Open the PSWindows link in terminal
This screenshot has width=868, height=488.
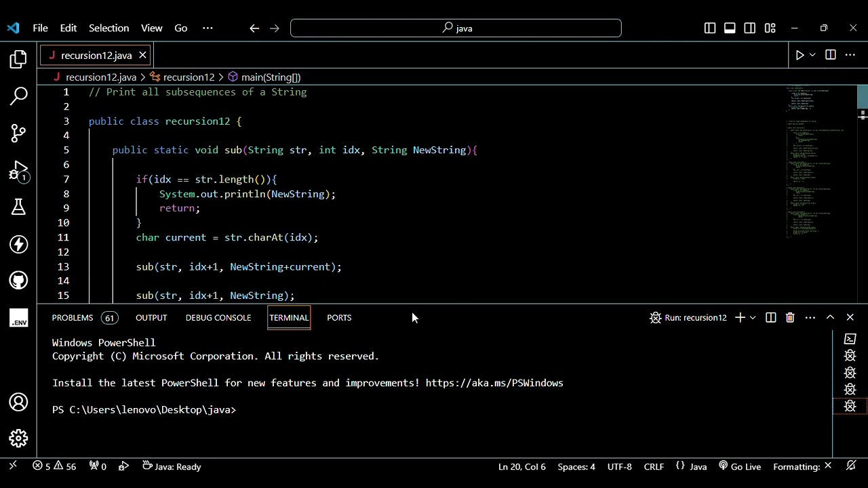(494, 383)
